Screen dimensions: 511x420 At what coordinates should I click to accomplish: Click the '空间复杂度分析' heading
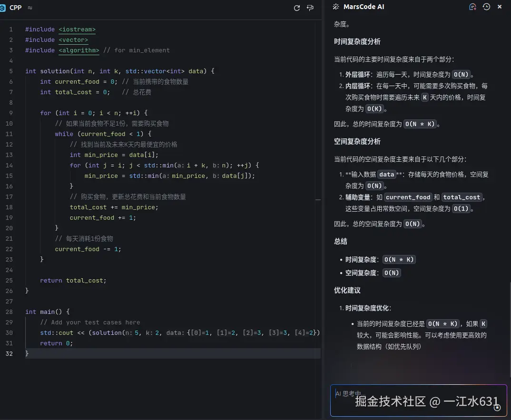pos(357,141)
